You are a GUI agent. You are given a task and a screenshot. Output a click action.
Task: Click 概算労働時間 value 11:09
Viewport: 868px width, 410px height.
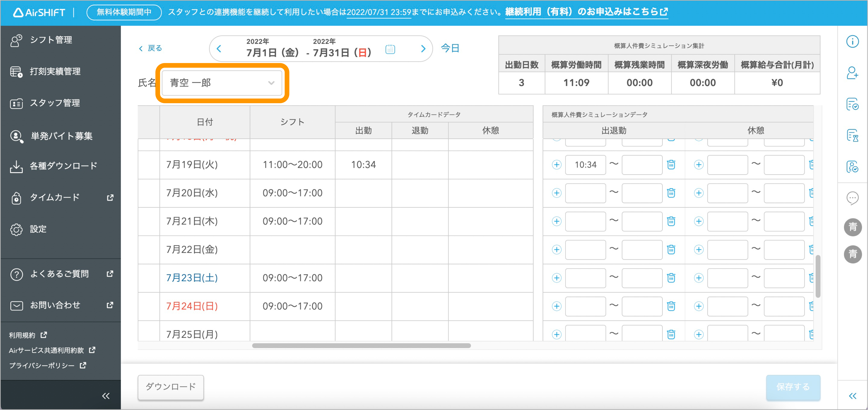click(x=576, y=83)
